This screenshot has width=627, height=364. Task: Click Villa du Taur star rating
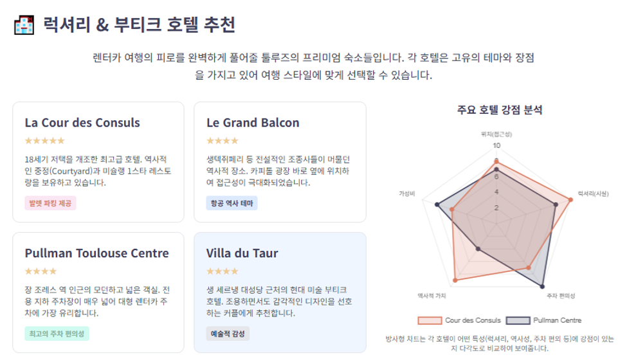coord(223,271)
